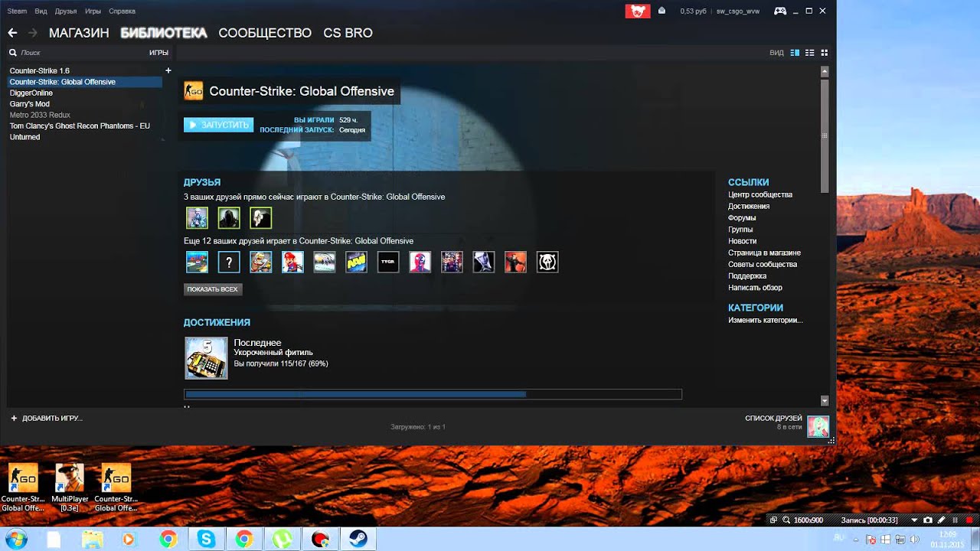This screenshot has width=980, height=551.
Task: Switch to СООБЩЕСТВО tab
Action: tap(265, 33)
